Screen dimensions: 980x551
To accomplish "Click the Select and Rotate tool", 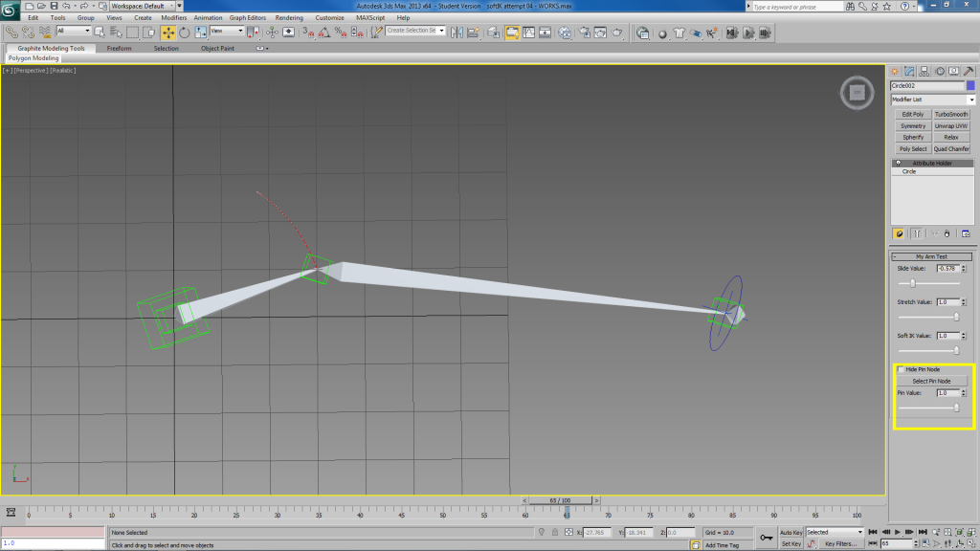I will (x=184, y=33).
